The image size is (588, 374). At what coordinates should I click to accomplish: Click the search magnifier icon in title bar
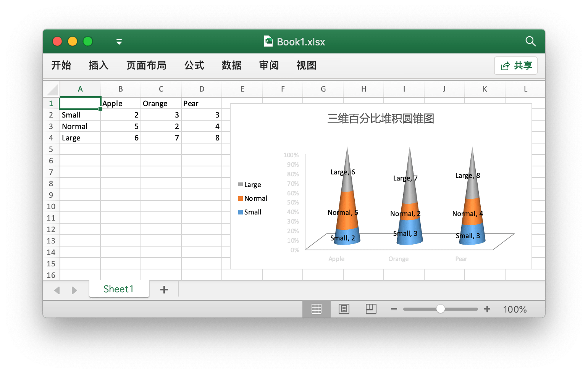[x=530, y=41]
